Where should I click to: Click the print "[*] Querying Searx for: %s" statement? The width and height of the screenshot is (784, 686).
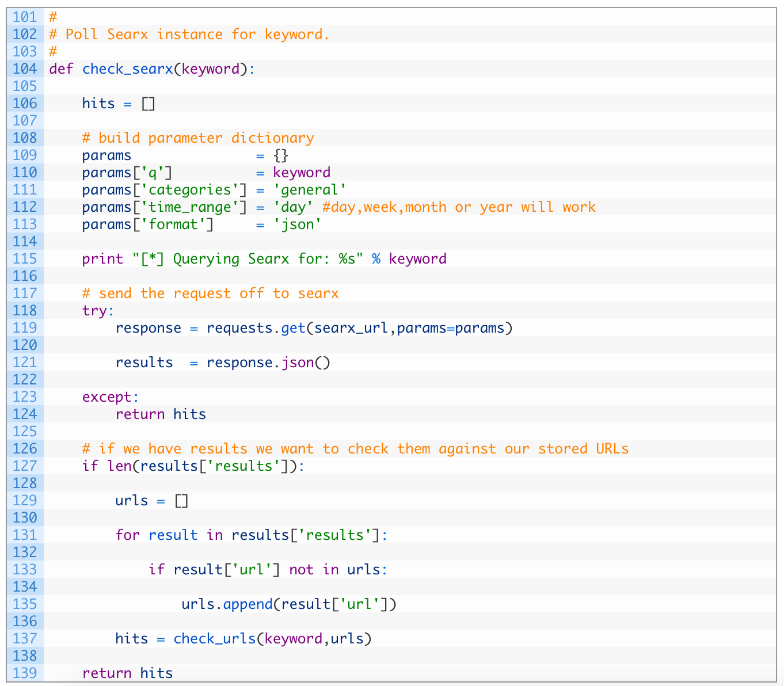[x=264, y=259]
